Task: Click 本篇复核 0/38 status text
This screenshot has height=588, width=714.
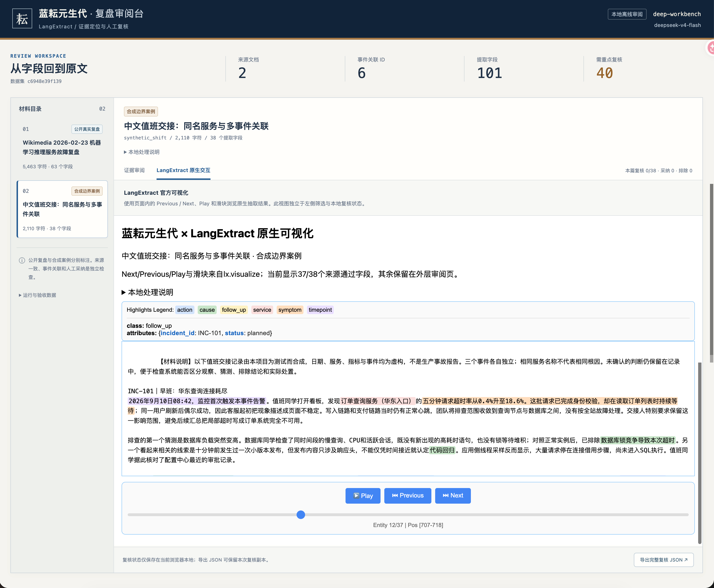Action: click(658, 171)
